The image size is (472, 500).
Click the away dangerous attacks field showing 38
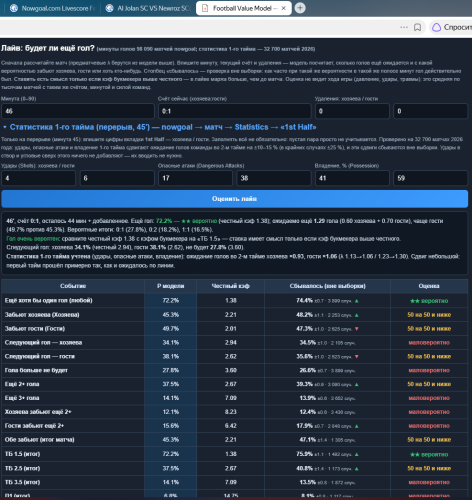(274, 178)
